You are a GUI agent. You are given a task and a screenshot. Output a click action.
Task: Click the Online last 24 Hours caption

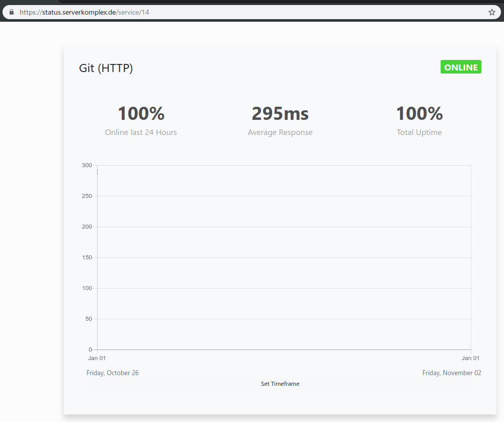(x=140, y=132)
